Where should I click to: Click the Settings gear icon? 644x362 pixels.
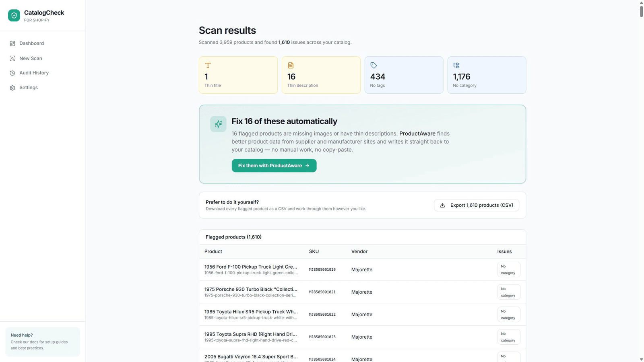click(x=12, y=88)
